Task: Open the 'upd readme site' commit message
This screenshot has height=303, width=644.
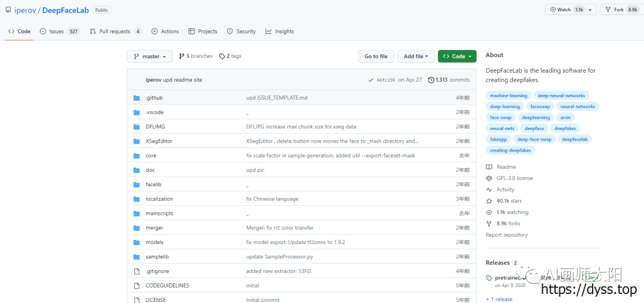Action: pyautogui.click(x=182, y=80)
